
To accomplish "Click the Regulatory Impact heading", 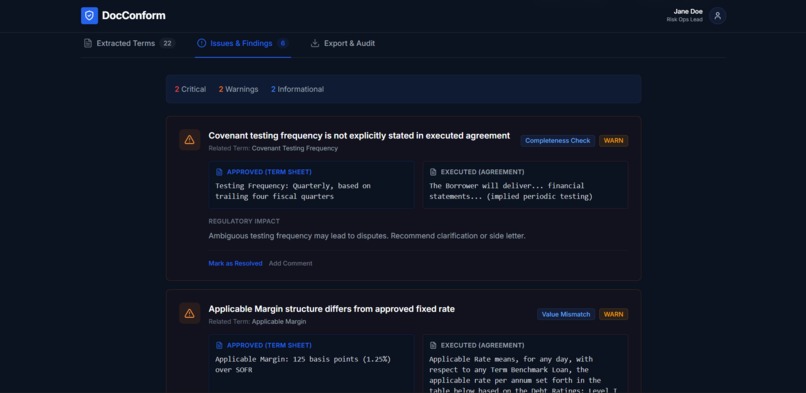I will point(244,221).
